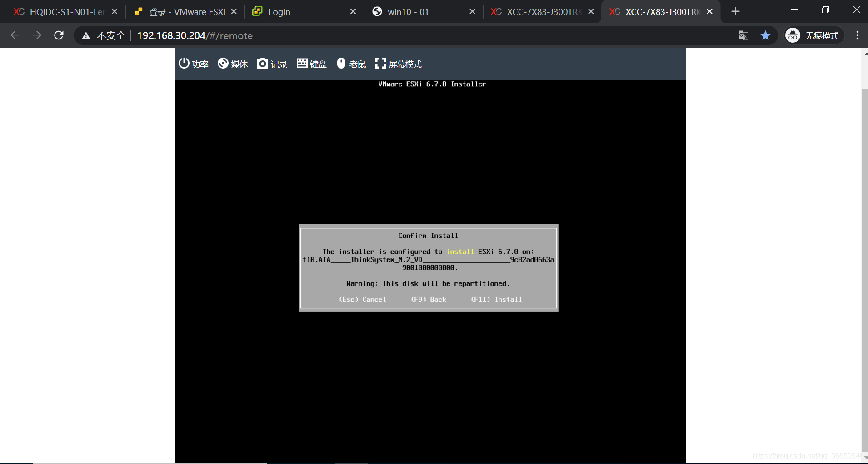Reload the current page
The width and height of the screenshot is (868, 464).
[x=59, y=35]
